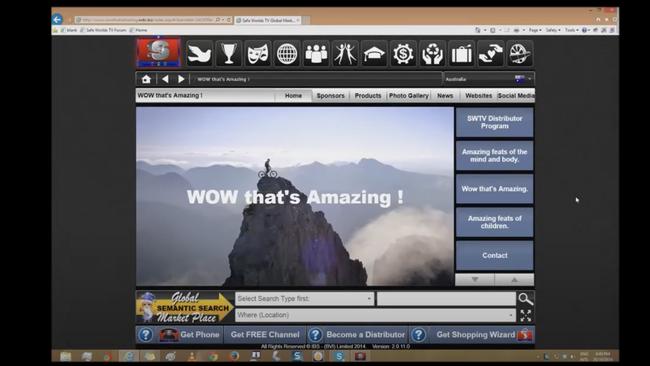This screenshot has width=650, height=366.
Task: Go back using browser back button
Action: click(x=57, y=19)
